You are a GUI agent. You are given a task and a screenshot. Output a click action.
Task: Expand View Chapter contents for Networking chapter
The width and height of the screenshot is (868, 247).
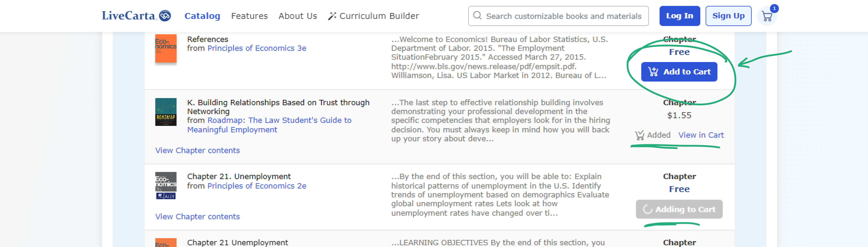pos(197,150)
